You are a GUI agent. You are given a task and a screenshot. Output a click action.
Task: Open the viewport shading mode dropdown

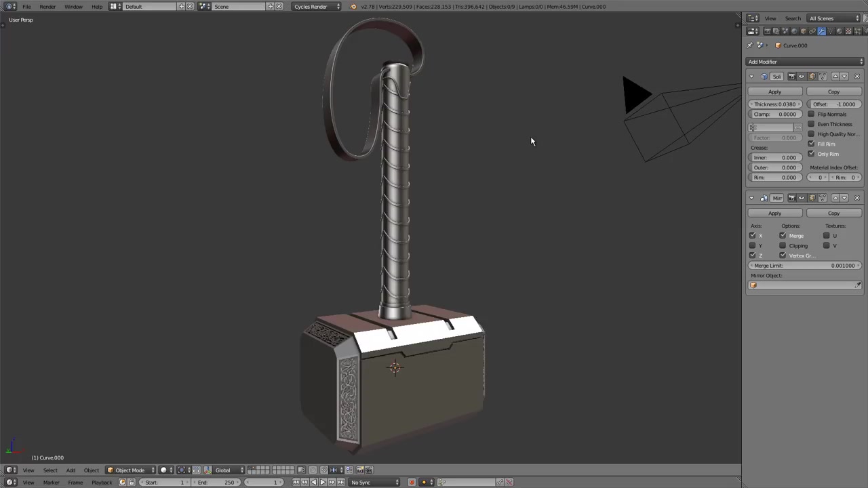(165, 470)
